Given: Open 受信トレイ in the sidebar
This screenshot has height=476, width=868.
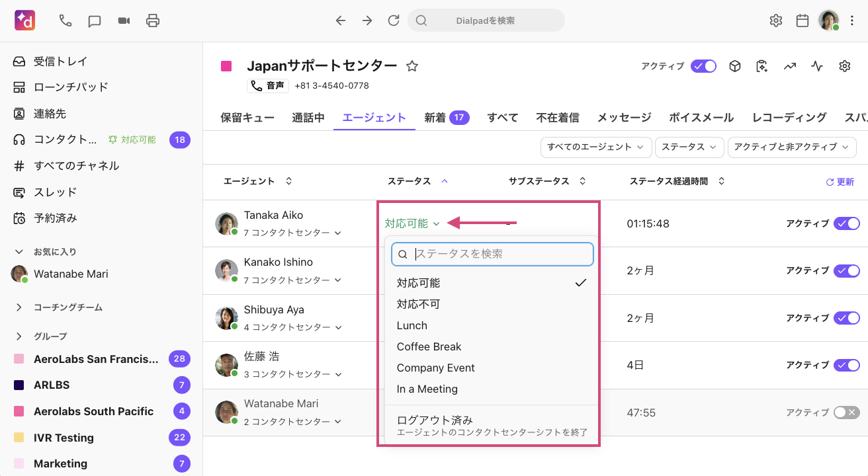Looking at the screenshot, I should pyautogui.click(x=60, y=61).
